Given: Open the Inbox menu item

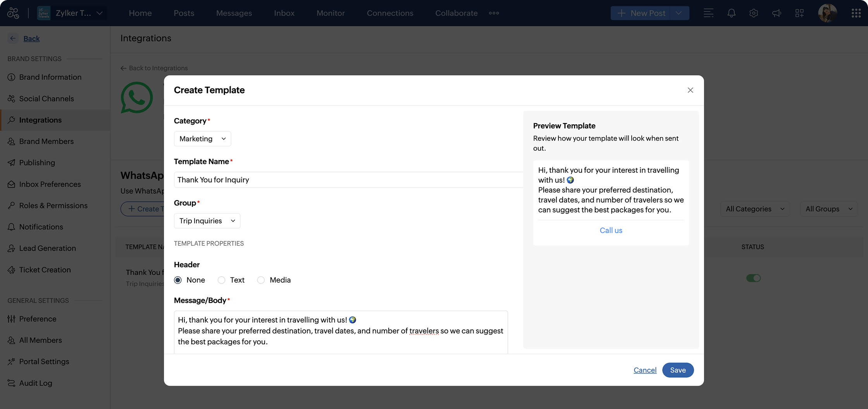Looking at the screenshot, I should (284, 13).
